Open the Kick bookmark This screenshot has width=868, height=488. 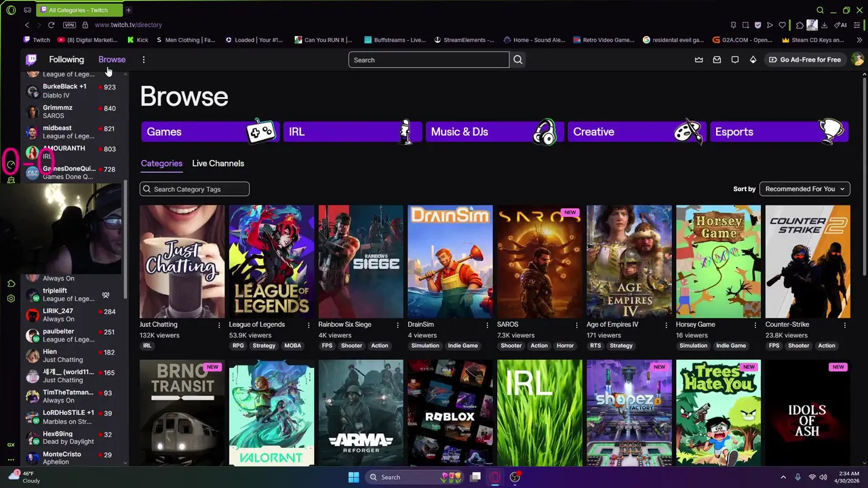(x=138, y=40)
